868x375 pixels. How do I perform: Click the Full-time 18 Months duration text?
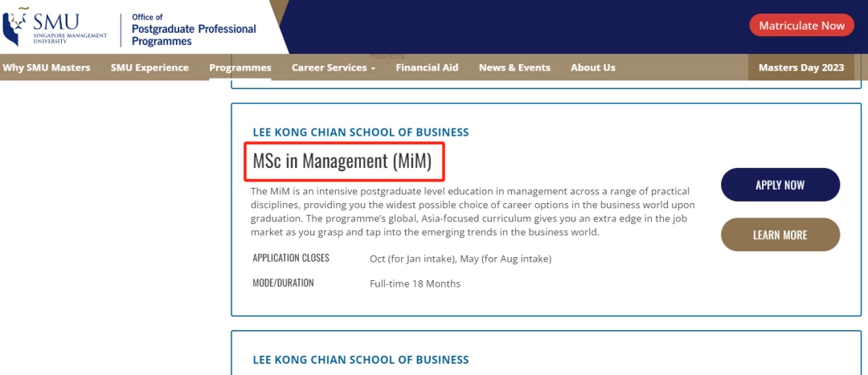pyautogui.click(x=416, y=283)
